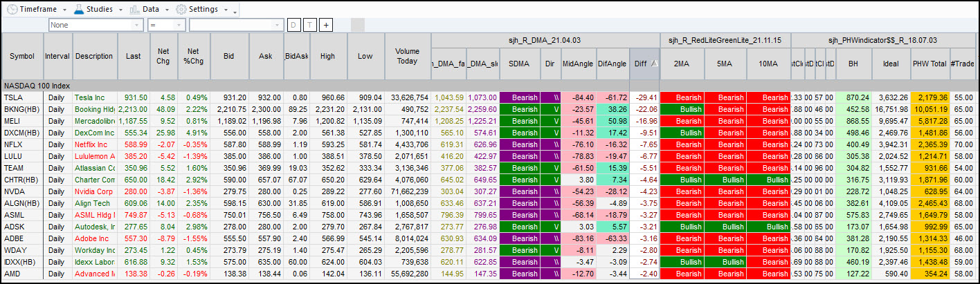The image size is (980, 284).
Task: Click DXCM net percent change 4.91%
Action: 193,132
